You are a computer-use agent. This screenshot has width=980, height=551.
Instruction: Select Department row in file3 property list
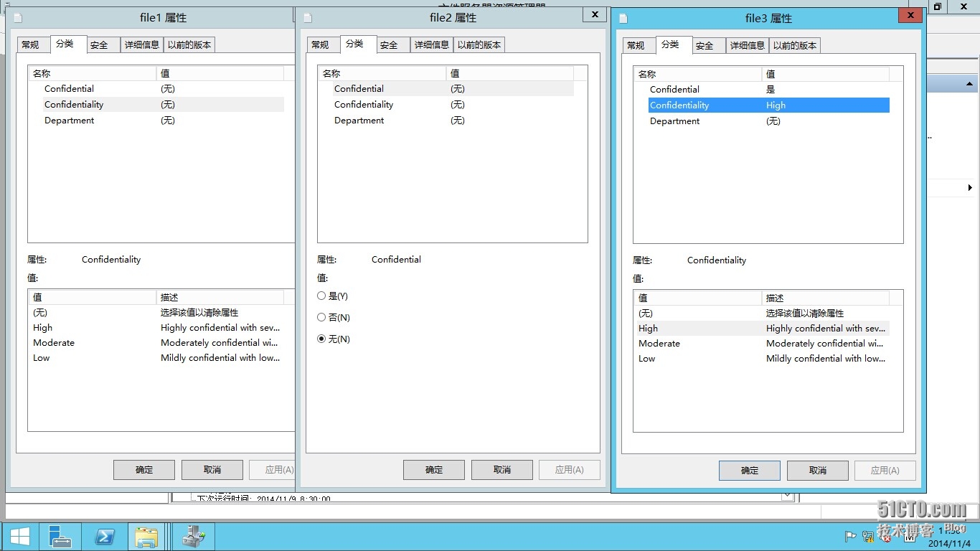(762, 121)
